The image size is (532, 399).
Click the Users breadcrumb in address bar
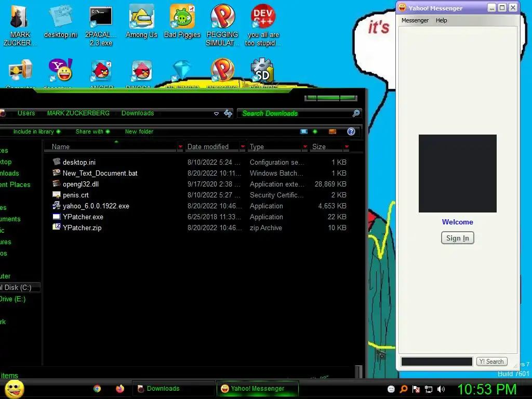point(26,113)
